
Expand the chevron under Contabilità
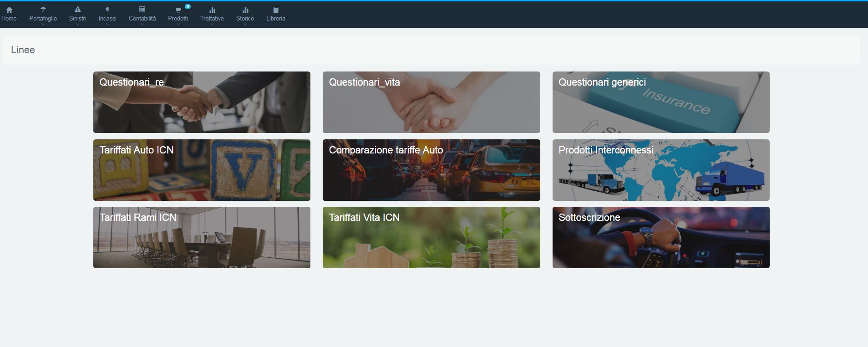142,24
